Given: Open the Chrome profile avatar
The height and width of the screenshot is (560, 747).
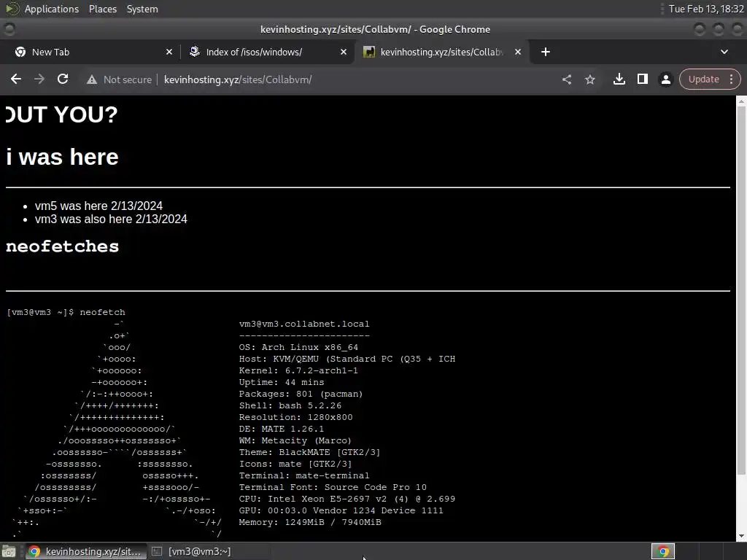Looking at the screenshot, I should point(665,79).
